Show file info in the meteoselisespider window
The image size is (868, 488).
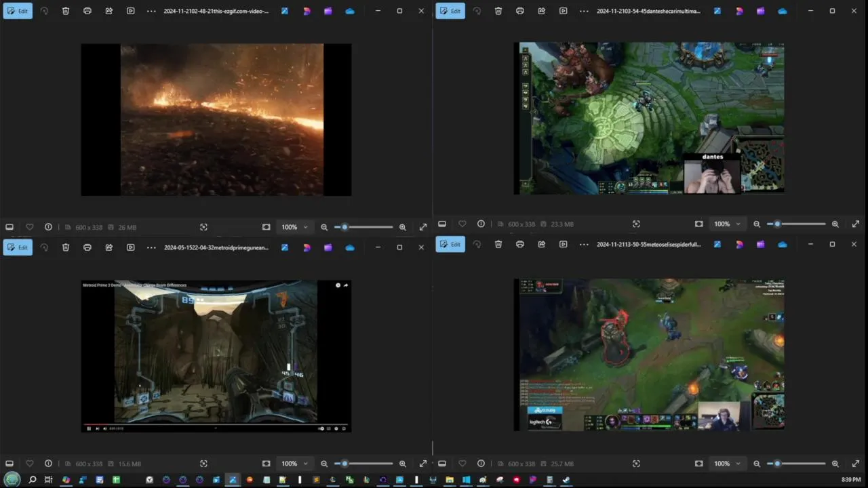click(x=481, y=464)
